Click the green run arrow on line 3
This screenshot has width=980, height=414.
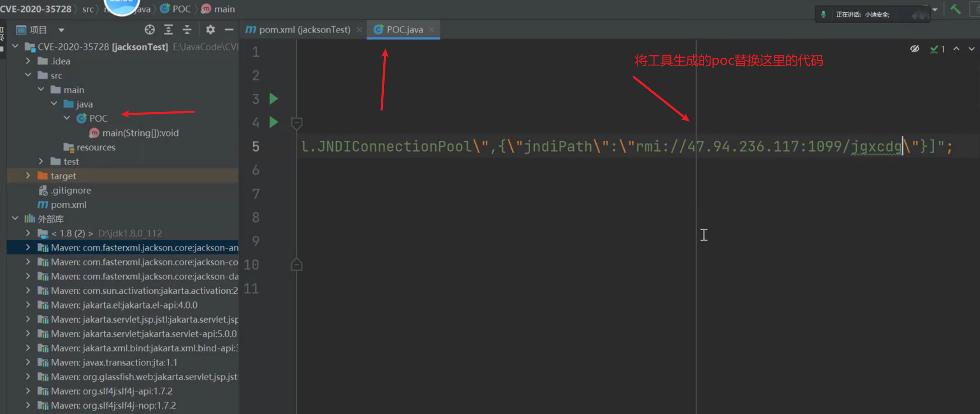coord(274,99)
